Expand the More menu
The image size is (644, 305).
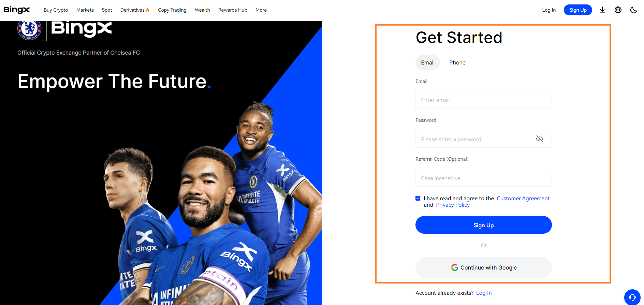pos(261,10)
